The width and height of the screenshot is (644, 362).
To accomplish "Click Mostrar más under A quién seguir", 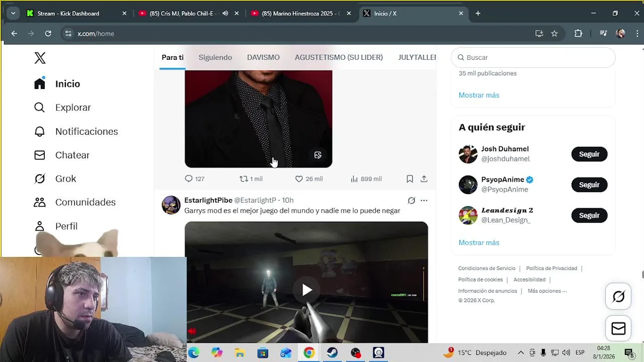I will click(x=479, y=242).
